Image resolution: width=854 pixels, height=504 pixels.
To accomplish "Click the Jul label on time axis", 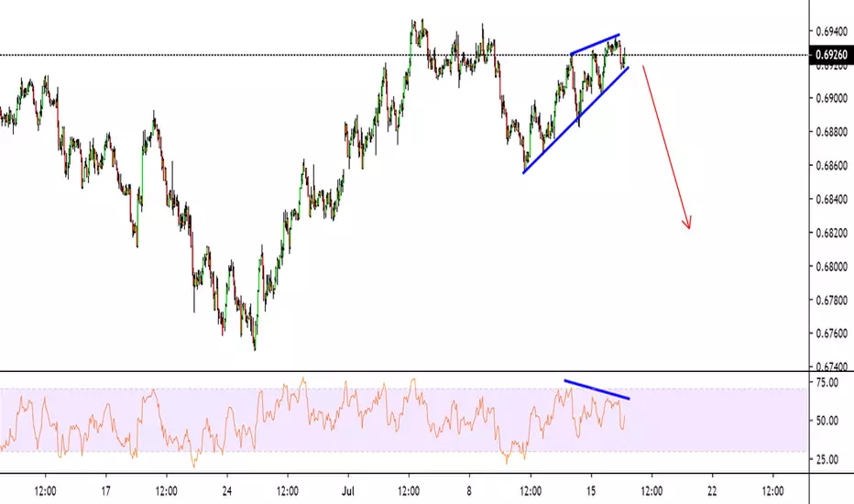I will coord(347,491).
